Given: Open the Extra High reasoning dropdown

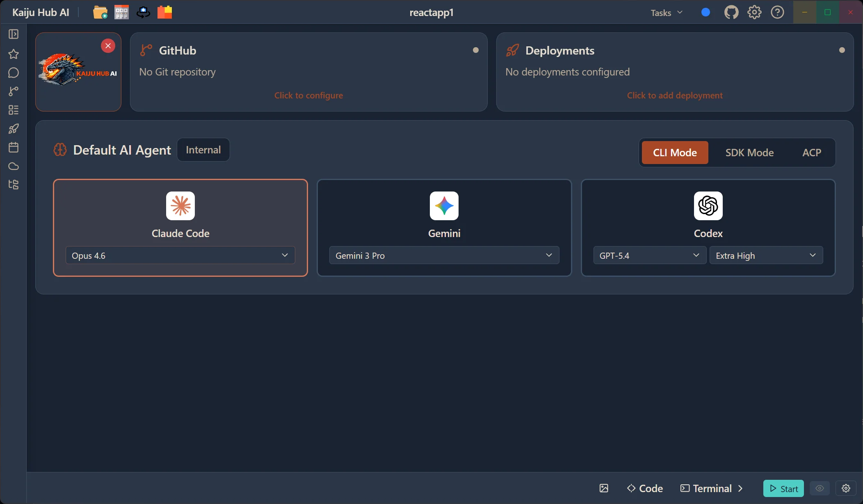Looking at the screenshot, I should (766, 255).
